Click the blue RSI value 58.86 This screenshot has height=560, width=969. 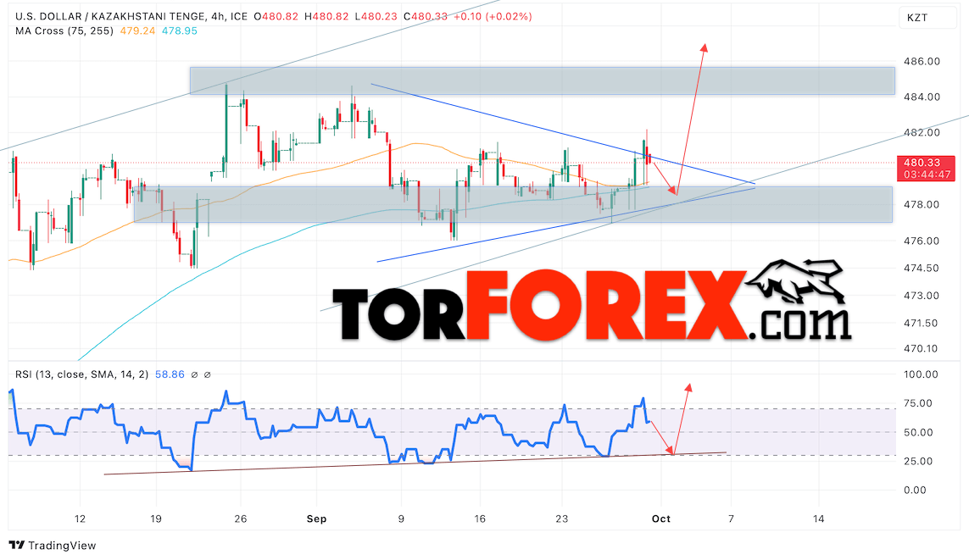click(x=170, y=374)
